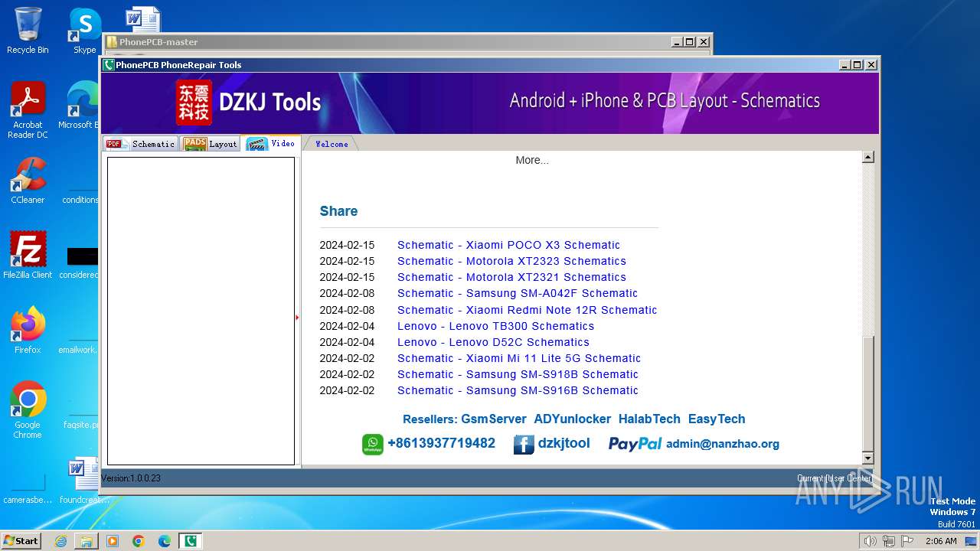This screenshot has height=551, width=980.
Task: Visit HalabTech reseller link
Action: pos(649,419)
